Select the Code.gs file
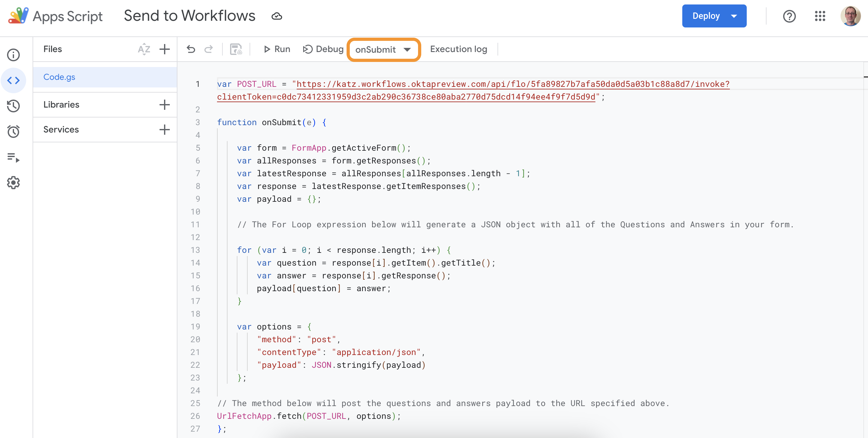The height and width of the screenshot is (438, 868). click(59, 77)
